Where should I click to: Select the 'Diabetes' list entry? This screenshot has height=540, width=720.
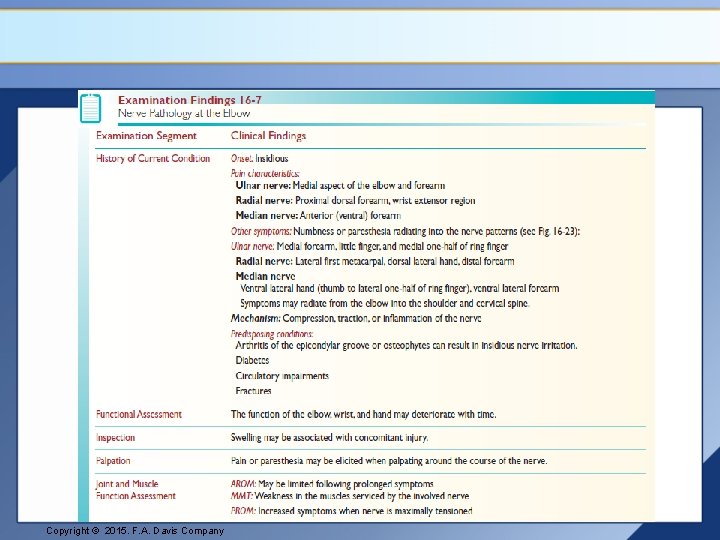click(x=252, y=360)
